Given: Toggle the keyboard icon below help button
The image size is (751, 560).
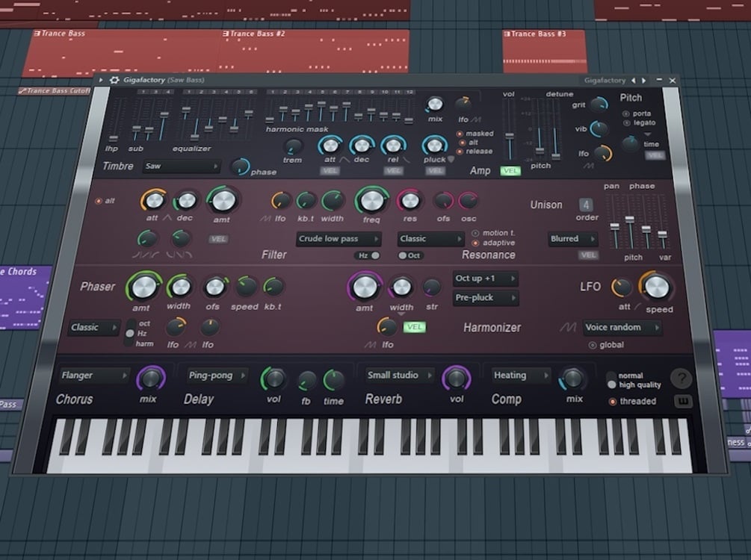Looking at the screenshot, I should click(x=683, y=401).
